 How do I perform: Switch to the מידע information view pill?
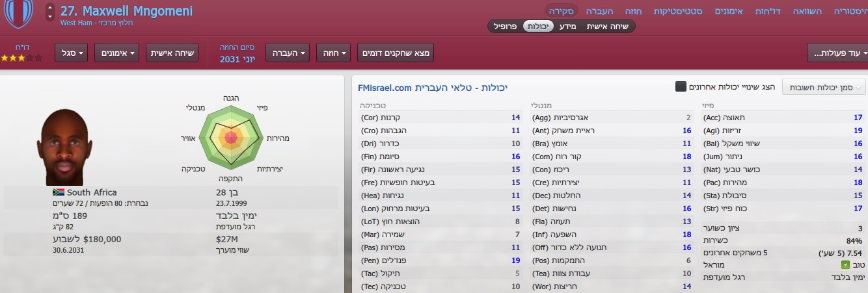tap(568, 26)
